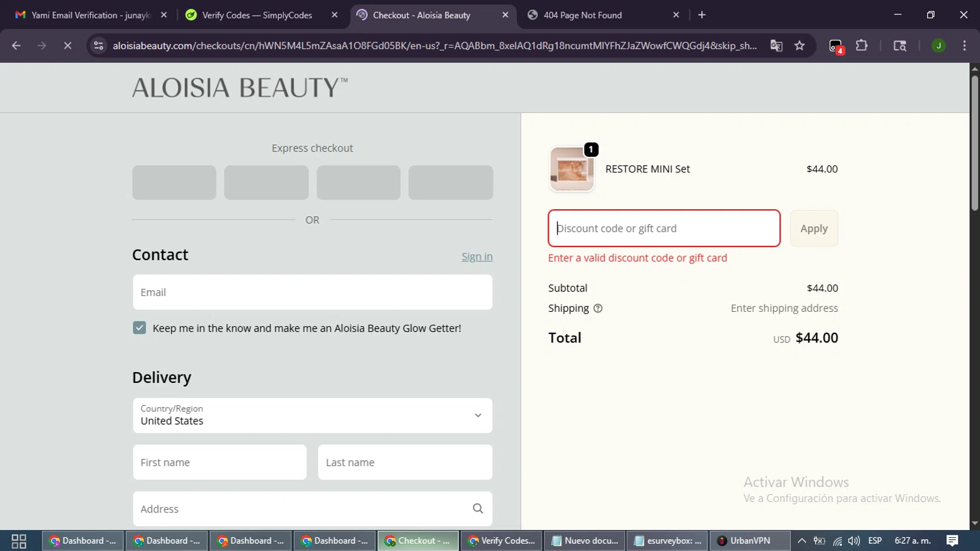Click the third express checkout button
Screen dimensions: 980x551
359,182
